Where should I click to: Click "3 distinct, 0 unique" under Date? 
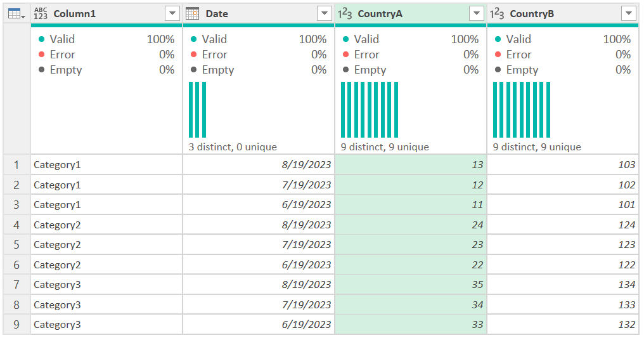(233, 147)
